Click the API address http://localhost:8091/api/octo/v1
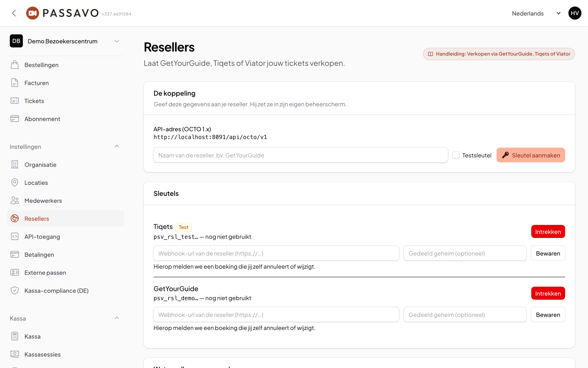This screenshot has height=368, width=588. pos(210,137)
